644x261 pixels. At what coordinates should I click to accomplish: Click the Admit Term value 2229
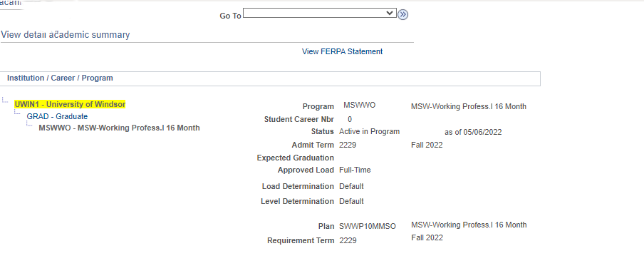click(x=348, y=145)
